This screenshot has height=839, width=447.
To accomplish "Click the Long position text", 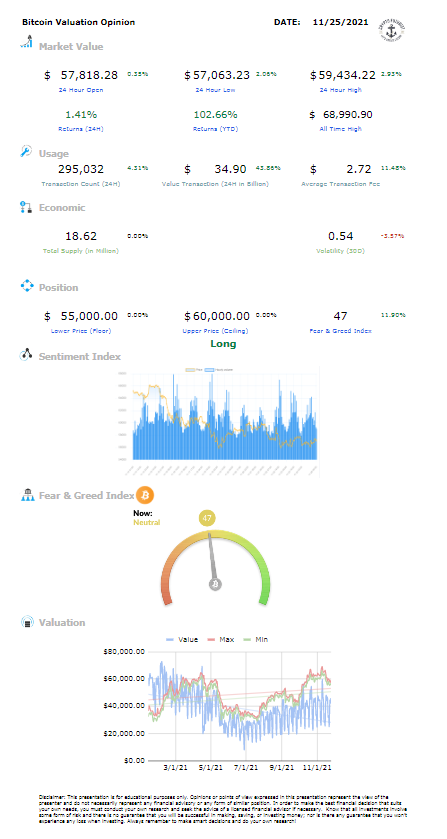I will pos(223,344).
